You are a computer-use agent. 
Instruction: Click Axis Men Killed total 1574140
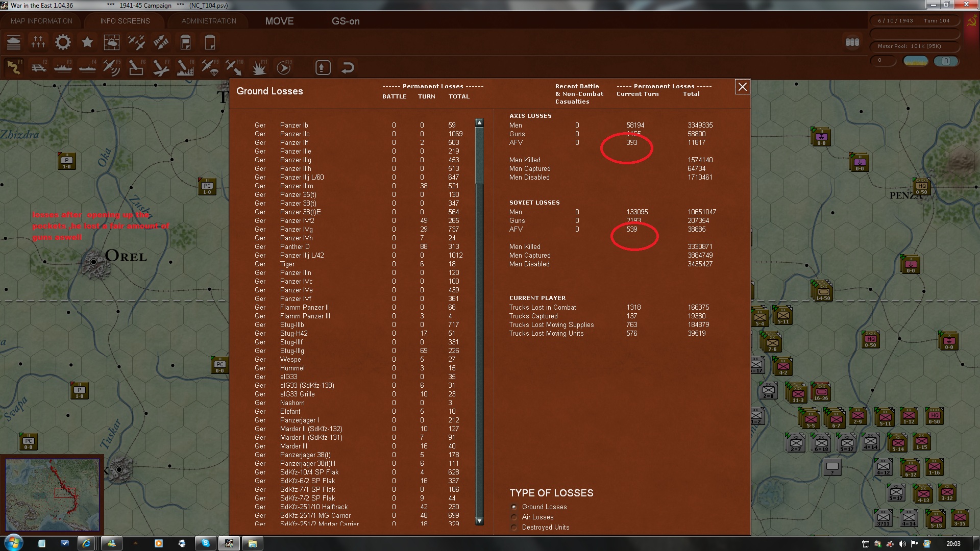(x=700, y=160)
